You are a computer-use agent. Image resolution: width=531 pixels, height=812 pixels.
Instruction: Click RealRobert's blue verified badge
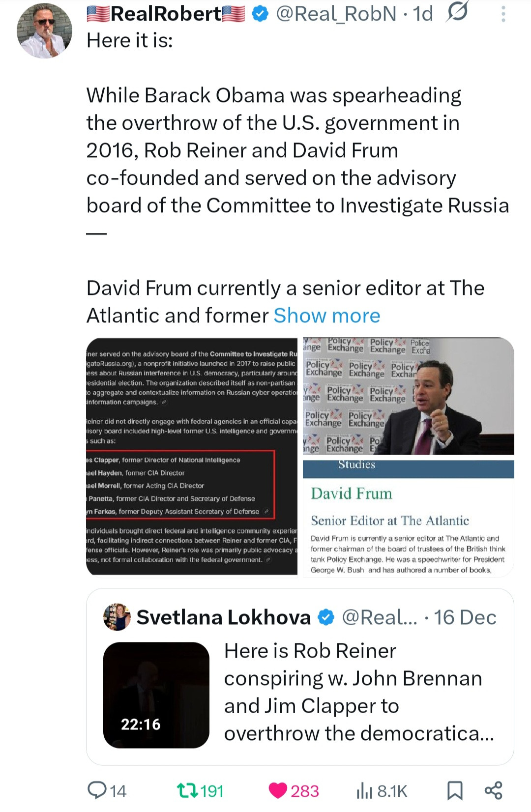pyautogui.click(x=260, y=14)
